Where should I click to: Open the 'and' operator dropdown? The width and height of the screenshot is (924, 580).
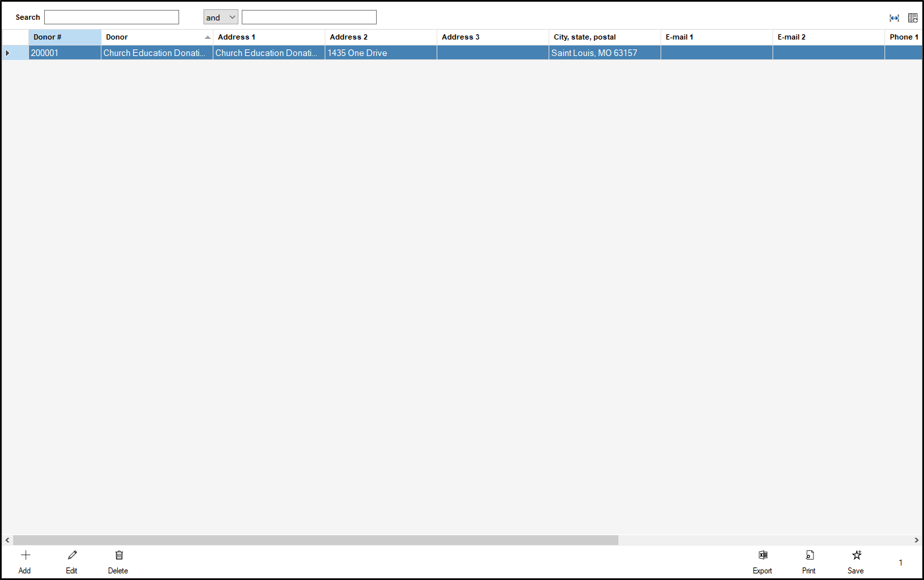coord(221,17)
